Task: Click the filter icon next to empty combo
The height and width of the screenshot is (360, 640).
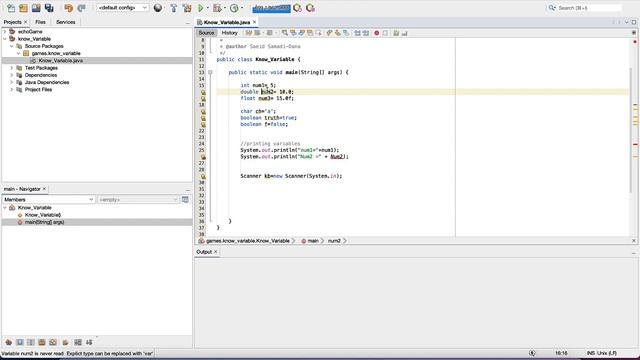Action: tap(185, 200)
